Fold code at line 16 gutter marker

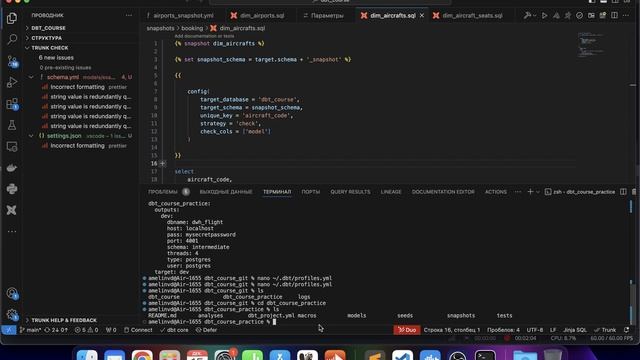pyautogui.click(x=162, y=163)
